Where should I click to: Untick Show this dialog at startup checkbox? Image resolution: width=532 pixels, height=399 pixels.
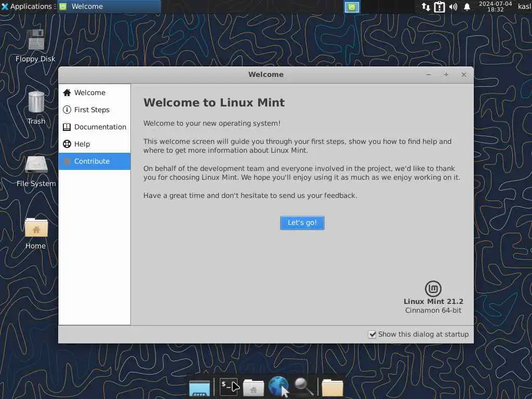[x=372, y=334]
